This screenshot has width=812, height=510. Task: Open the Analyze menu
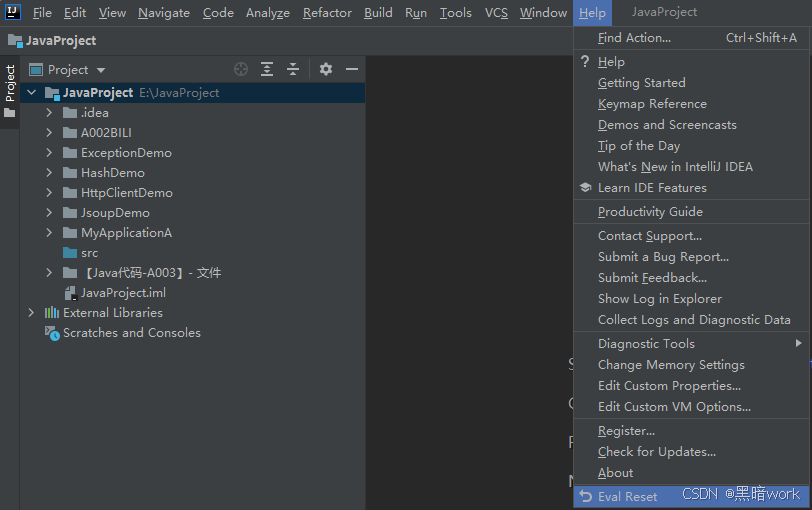tap(268, 12)
